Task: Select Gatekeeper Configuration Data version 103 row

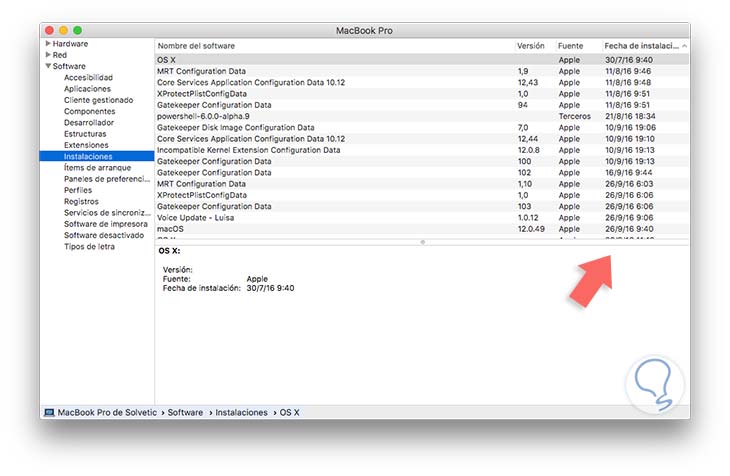Action: (422, 206)
